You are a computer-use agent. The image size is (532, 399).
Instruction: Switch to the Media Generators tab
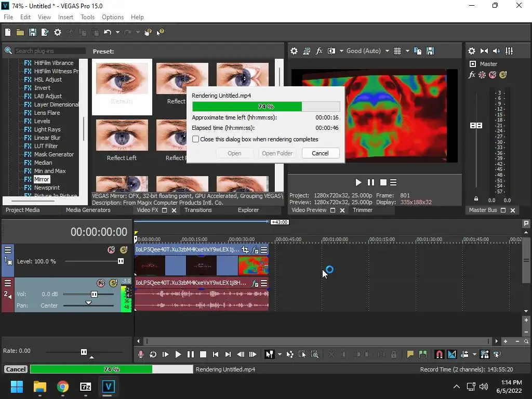88,210
